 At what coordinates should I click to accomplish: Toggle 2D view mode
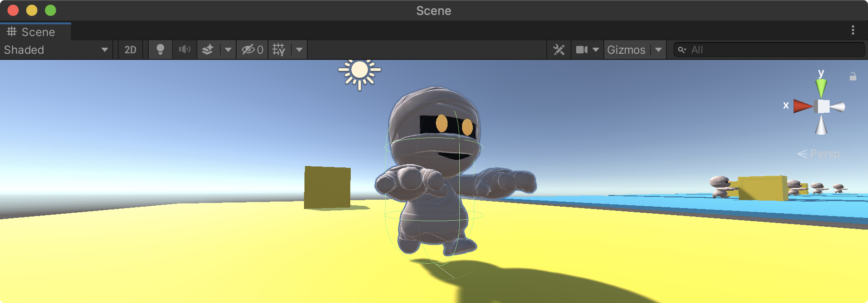click(130, 50)
